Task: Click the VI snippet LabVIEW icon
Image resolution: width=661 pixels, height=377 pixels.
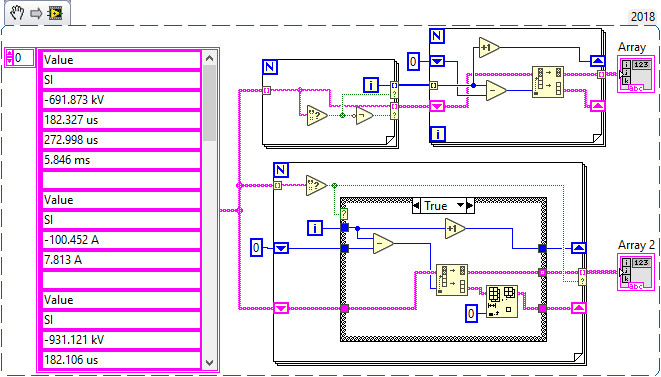Action: coord(56,13)
